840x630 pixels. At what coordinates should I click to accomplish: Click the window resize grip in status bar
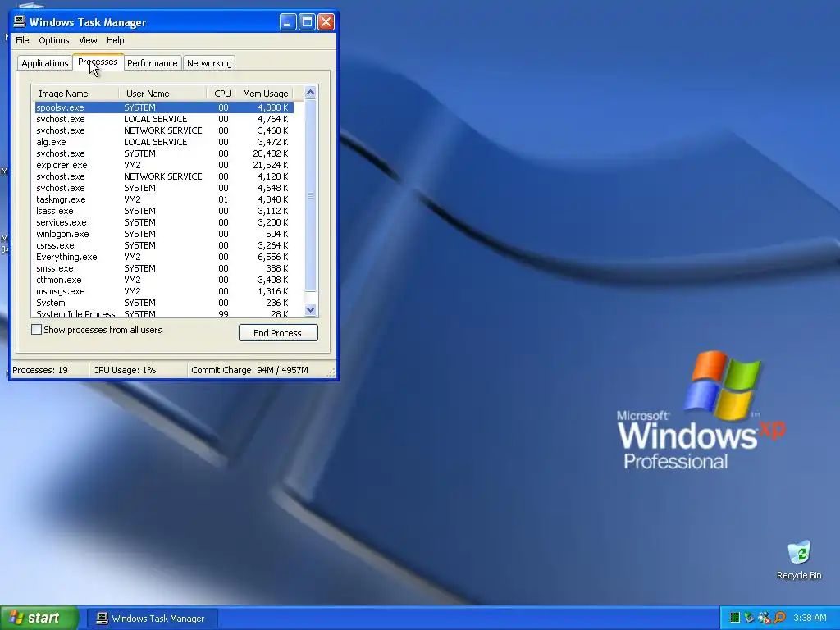tap(331, 372)
